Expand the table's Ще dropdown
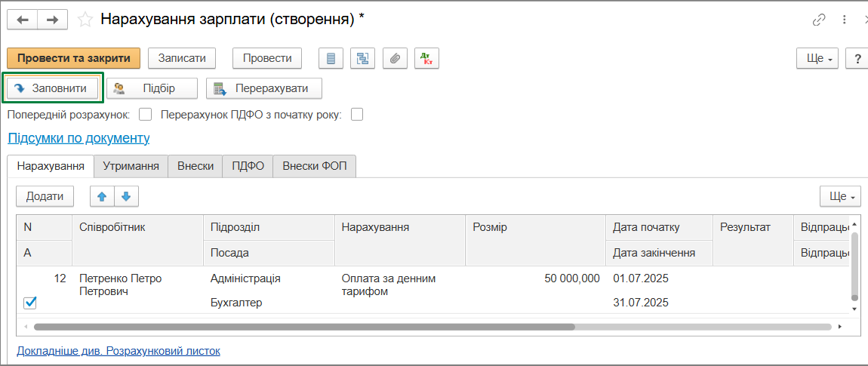868x366 pixels. (841, 196)
